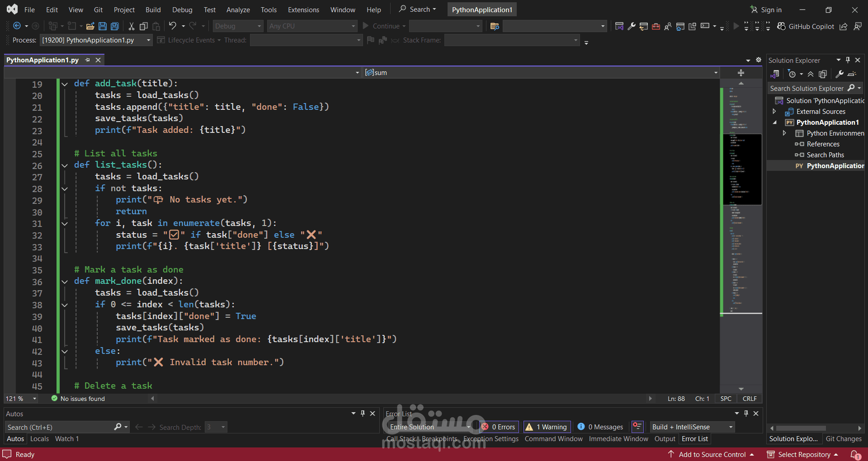This screenshot has height=461, width=868.
Task: Pin the PythonApplication1.py editor tab
Action: [88, 60]
